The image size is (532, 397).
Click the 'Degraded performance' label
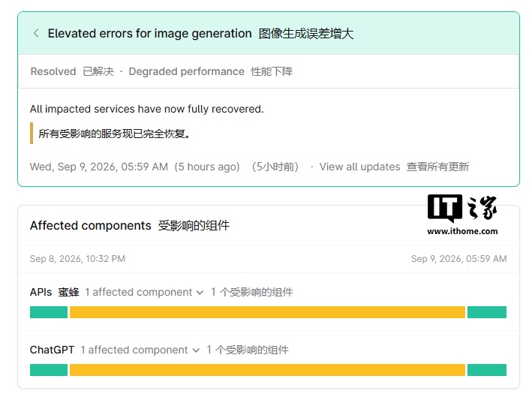187,71
